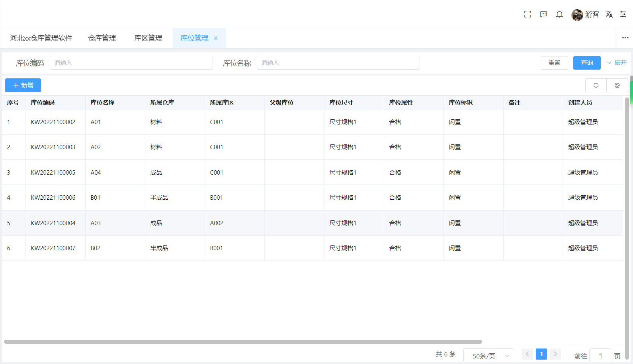Refresh the table data
The image size is (633, 364).
click(596, 86)
